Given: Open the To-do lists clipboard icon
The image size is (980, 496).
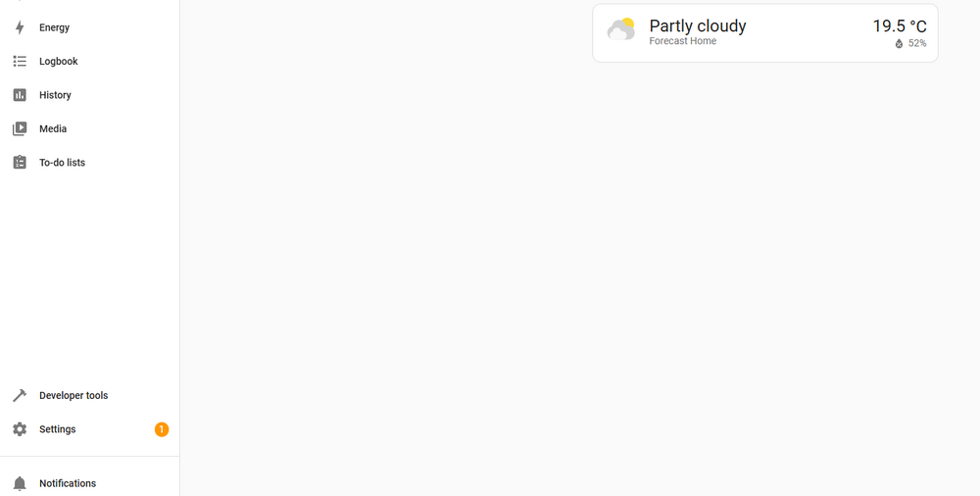Looking at the screenshot, I should (x=20, y=163).
